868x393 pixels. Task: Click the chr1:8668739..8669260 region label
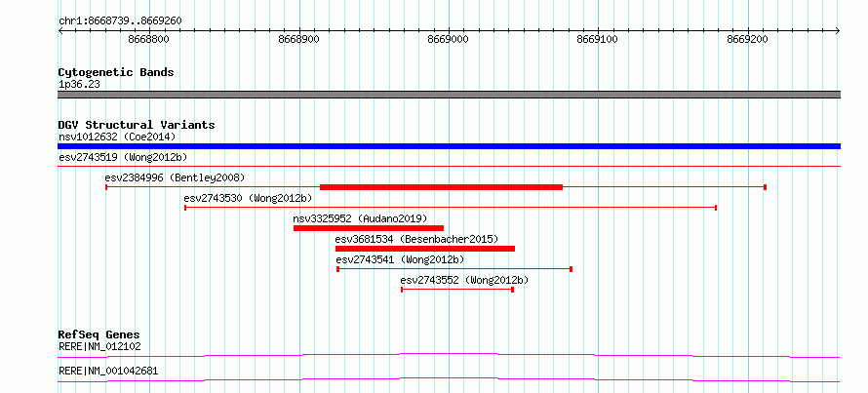(120, 21)
